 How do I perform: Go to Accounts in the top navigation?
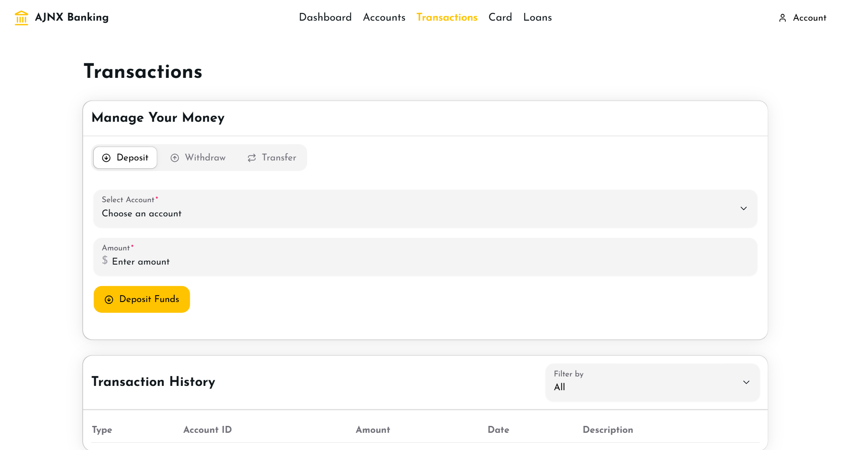(384, 17)
